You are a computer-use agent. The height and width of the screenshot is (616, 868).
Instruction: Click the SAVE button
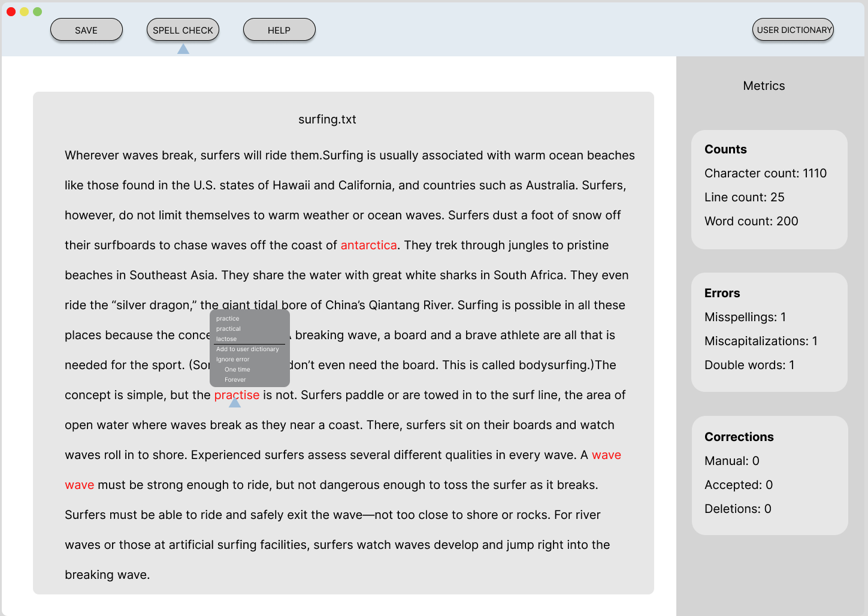[86, 30]
